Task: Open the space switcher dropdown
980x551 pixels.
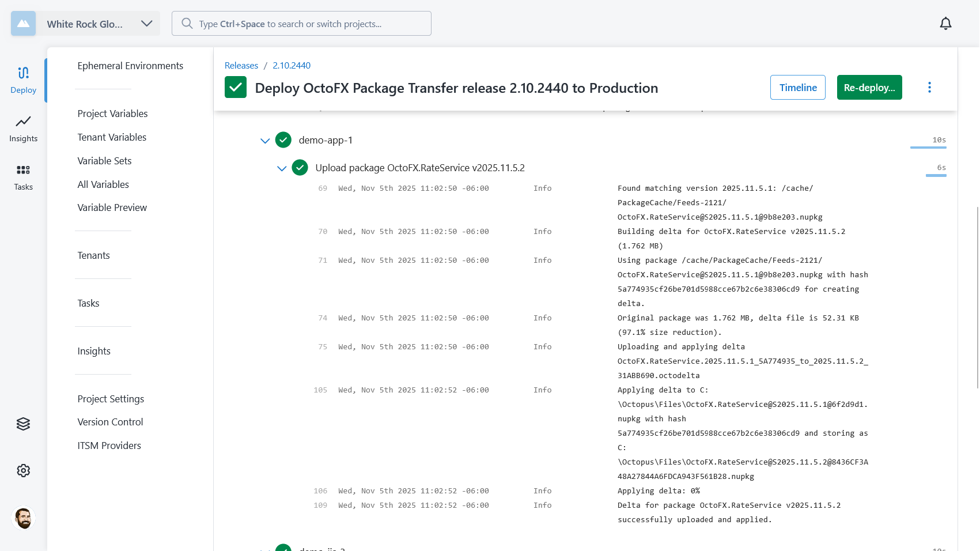Action: 146,24
